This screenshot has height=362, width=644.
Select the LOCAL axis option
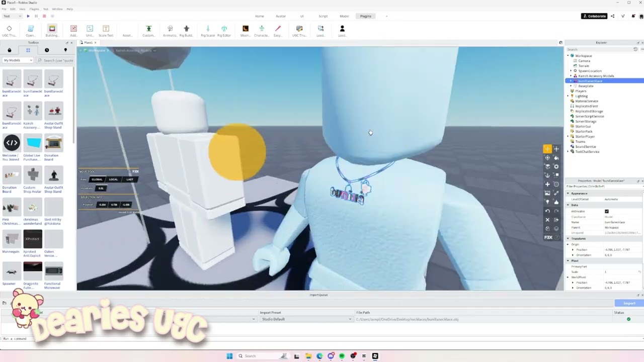(114, 179)
